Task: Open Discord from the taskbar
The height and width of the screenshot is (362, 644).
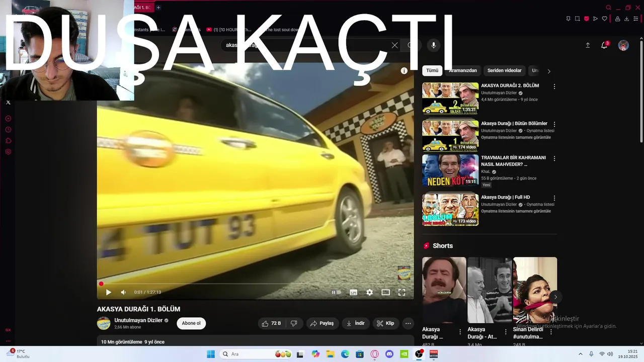Action: pyautogui.click(x=389, y=354)
